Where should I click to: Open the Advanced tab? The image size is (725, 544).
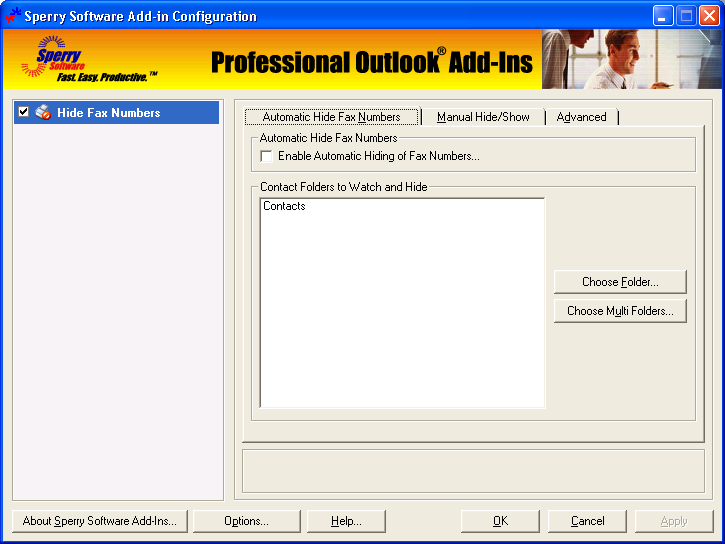tap(582, 117)
